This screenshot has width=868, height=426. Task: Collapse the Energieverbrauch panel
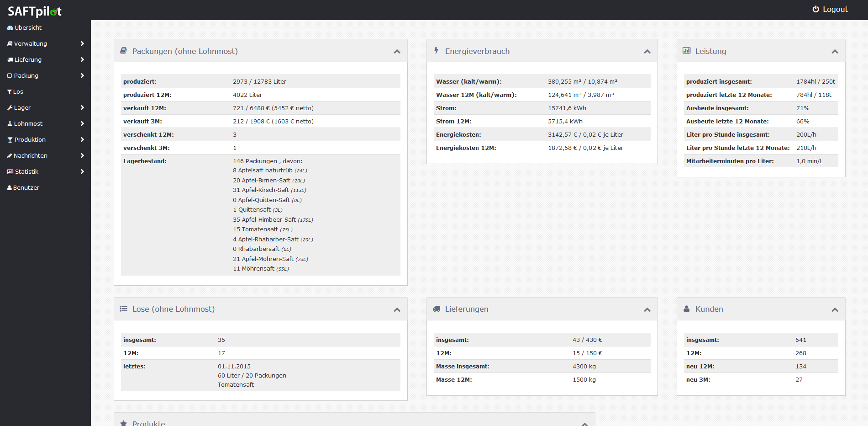tap(647, 52)
